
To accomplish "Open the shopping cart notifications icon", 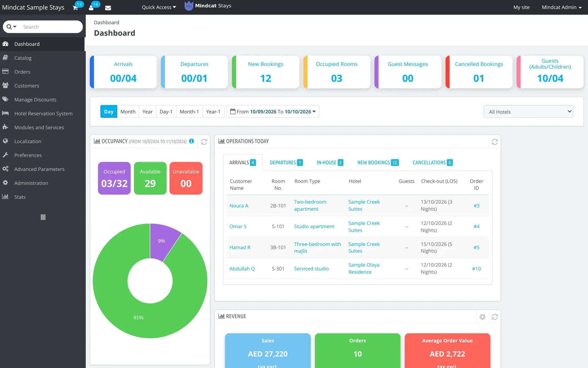I will [75, 8].
